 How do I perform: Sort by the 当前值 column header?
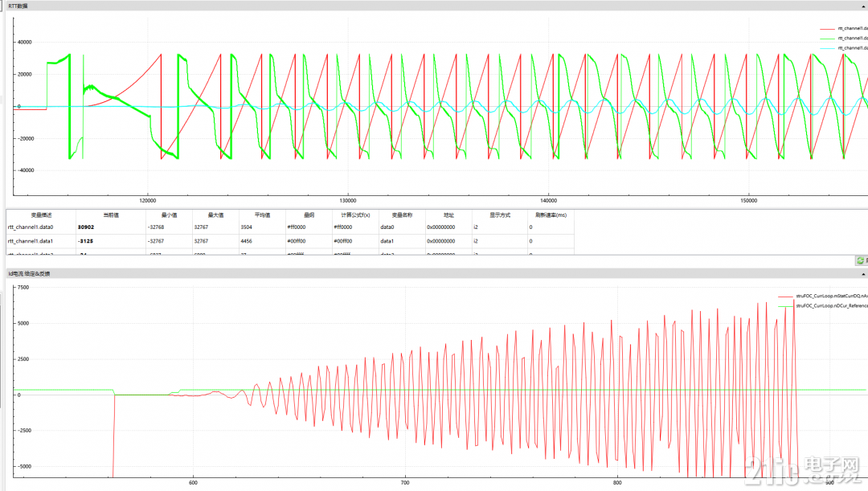[111, 215]
